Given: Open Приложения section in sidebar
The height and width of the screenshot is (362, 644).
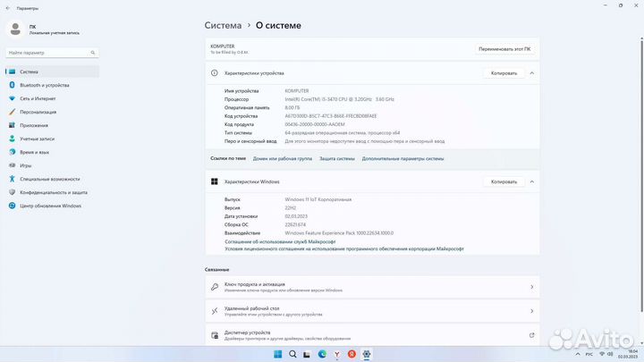Looking at the screenshot, I should click(34, 125).
